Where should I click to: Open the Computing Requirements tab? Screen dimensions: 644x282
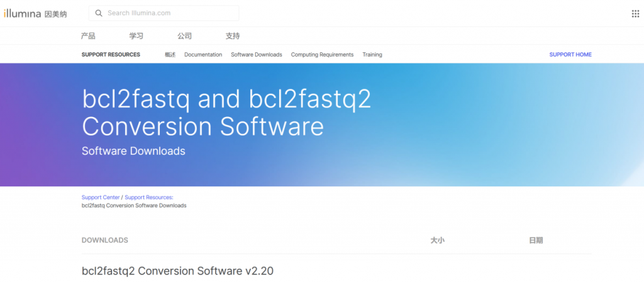pos(322,55)
